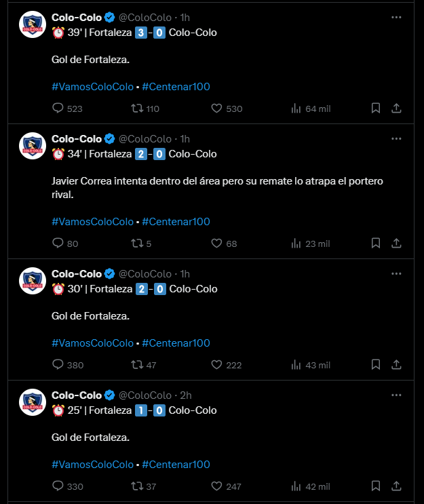The width and height of the screenshot is (424, 504).
Task: Bookmark the 39' Fortaleza 3-0 tweet
Action: 376,108
